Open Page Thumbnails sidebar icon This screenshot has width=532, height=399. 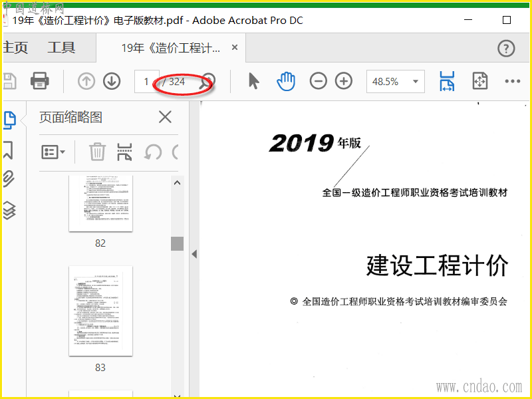[9, 120]
